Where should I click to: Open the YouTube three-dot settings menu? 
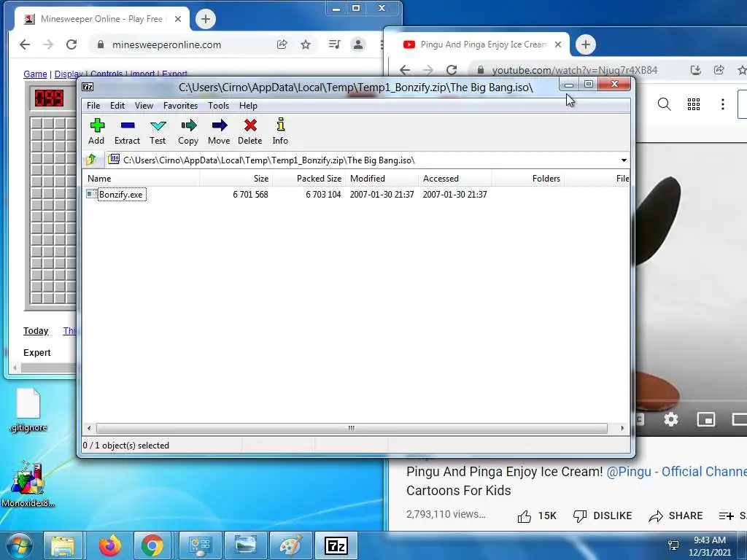723,104
